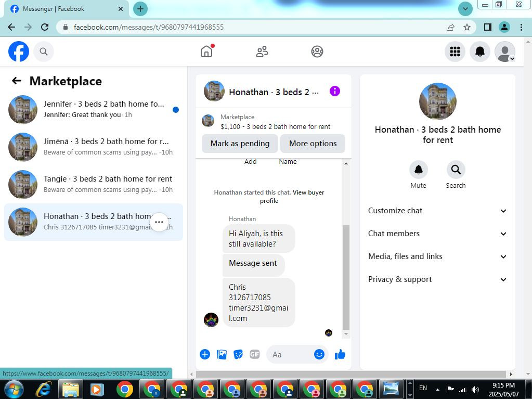Attach a photo with the image icon

(x=222, y=355)
